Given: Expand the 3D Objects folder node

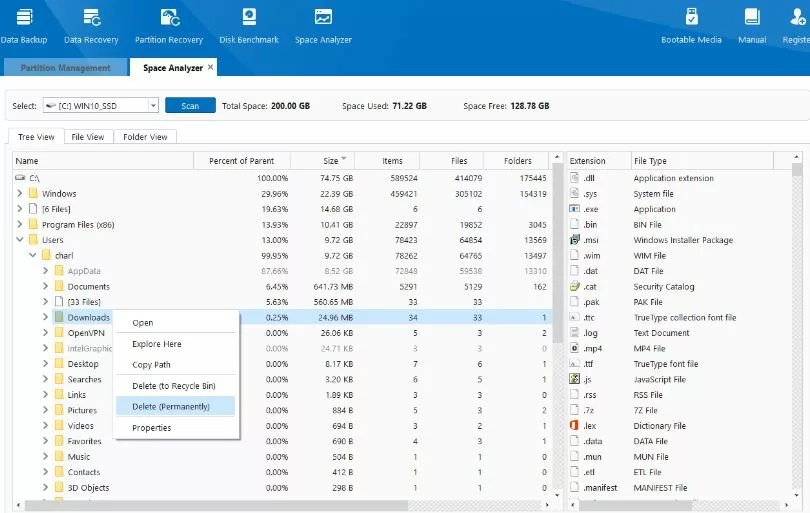Looking at the screenshot, I should 45,487.
